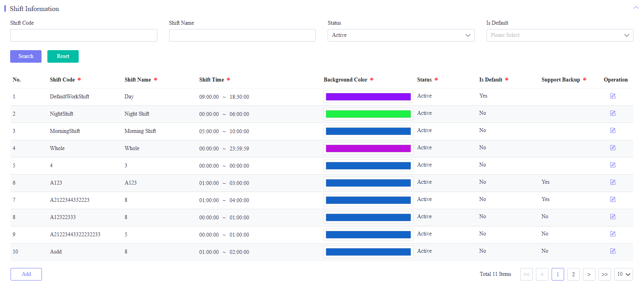Edit the Whole shift entry
This screenshot has height=286, width=644.
[613, 148]
